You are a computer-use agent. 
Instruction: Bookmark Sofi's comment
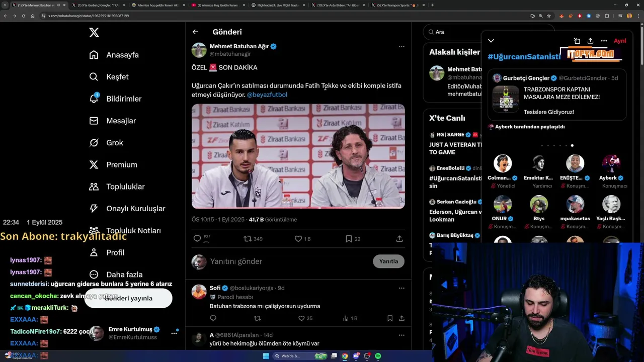[x=390, y=318]
